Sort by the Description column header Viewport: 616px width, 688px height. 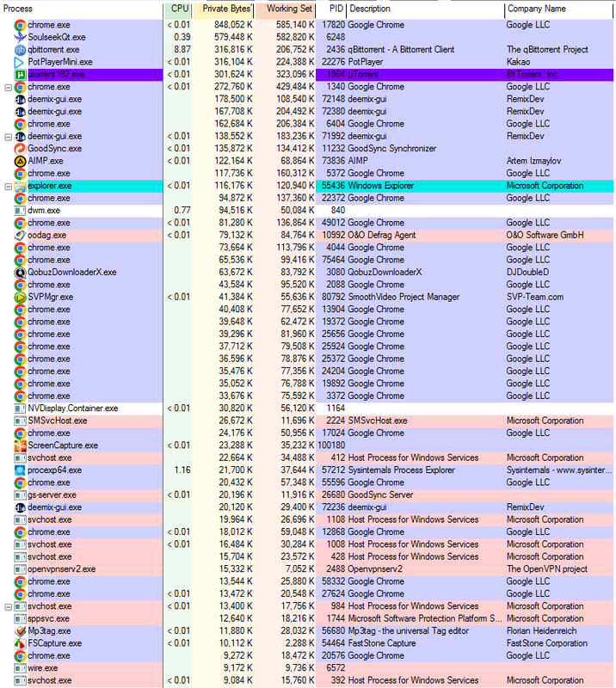[x=426, y=9]
